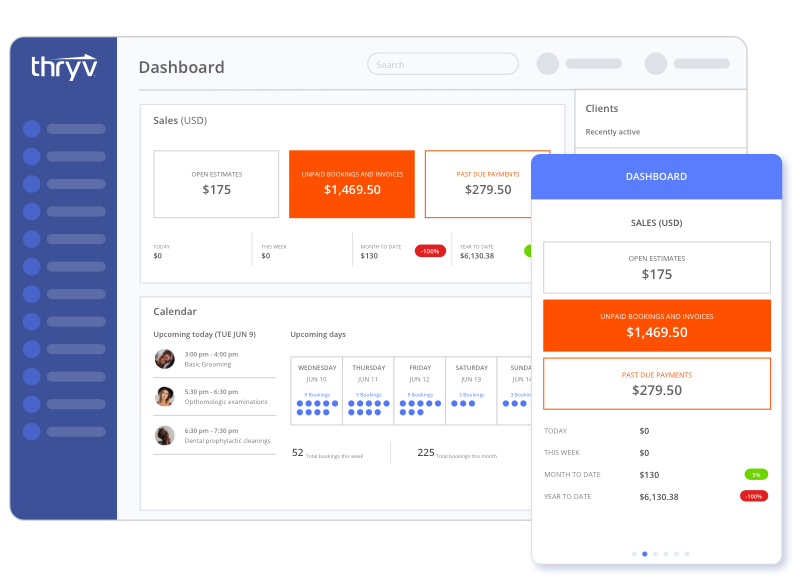Jump to the last pagination dot on mobile
The image size is (800, 580).
(687, 554)
